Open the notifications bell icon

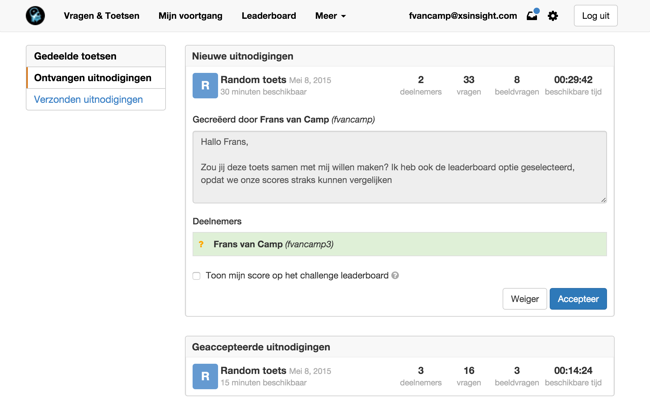point(532,16)
